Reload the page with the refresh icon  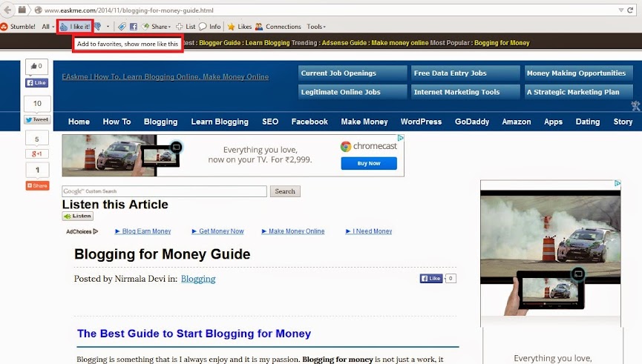631,10
